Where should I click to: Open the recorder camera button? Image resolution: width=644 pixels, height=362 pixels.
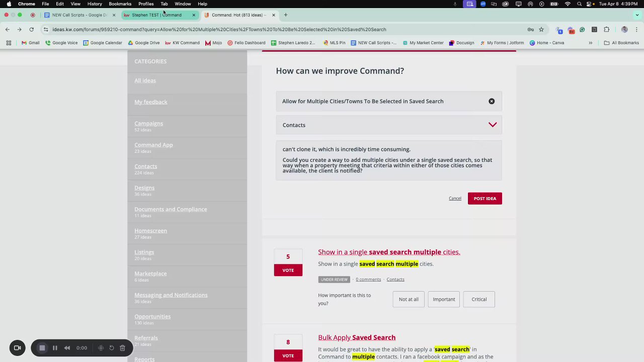pos(17,348)
